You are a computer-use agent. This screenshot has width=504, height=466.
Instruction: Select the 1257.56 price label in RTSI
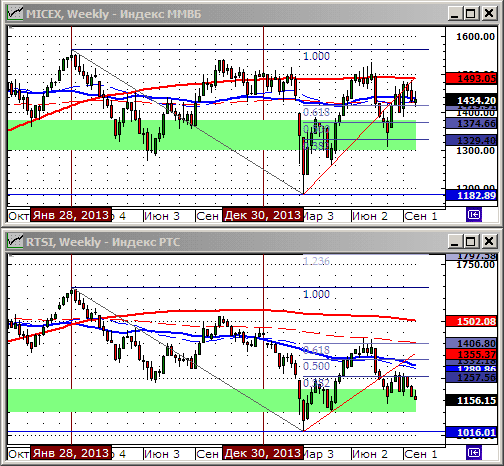(x=471, y=377)
